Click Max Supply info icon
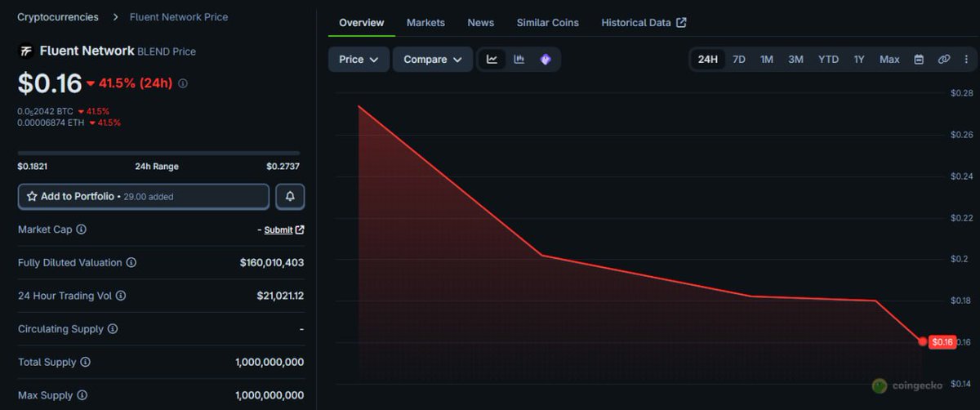Screen dimensions: 980x410 (82, 395)
